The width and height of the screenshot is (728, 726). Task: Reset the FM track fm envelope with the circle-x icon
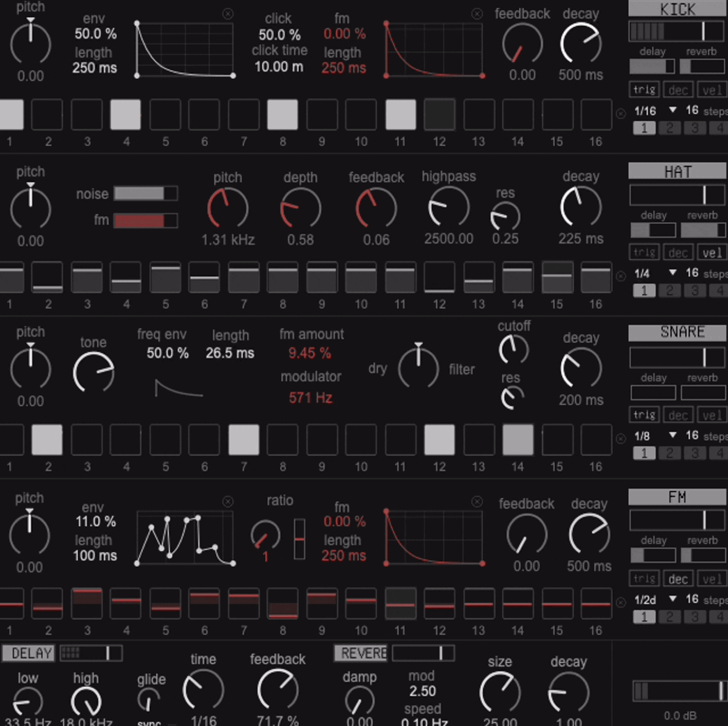pyautogui.click(x=477, y=501)
